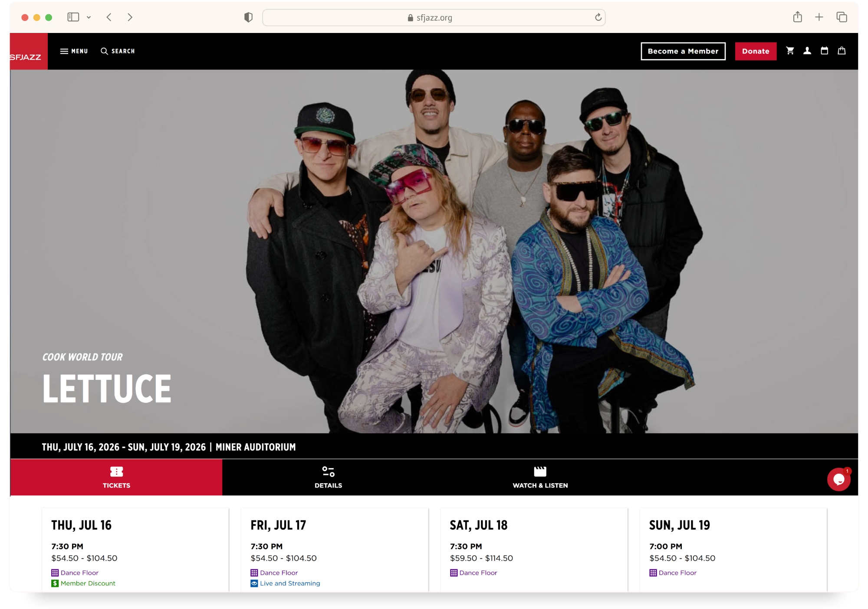Click the sfjazz.org address bar
868x609 pixels.
tap(434, 17)
